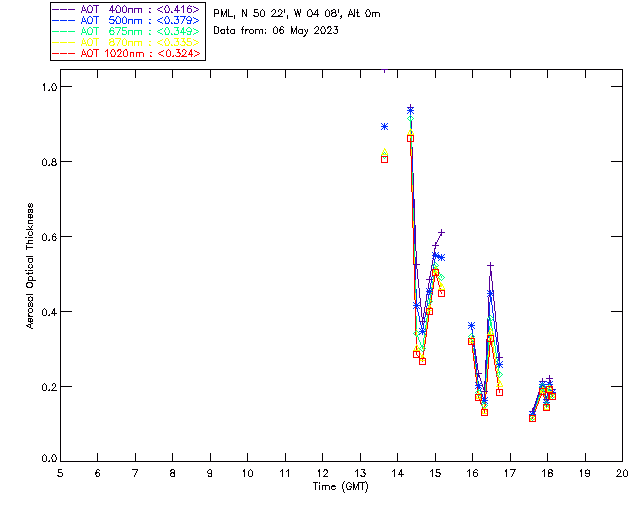Click the PML station location title text
Image resolution: width=640 pixels, height=512 pixels.
pos(297,14)
